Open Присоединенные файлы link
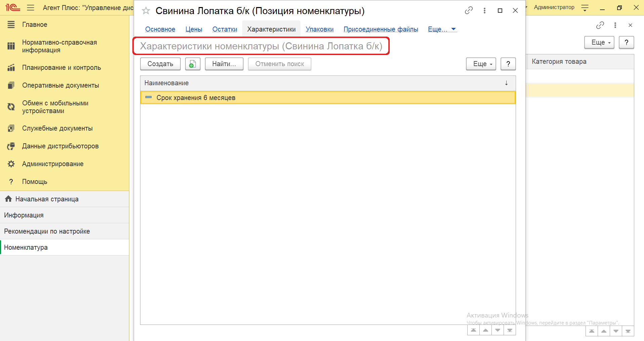Screen dimensions: 644x341 pos(381,29)
